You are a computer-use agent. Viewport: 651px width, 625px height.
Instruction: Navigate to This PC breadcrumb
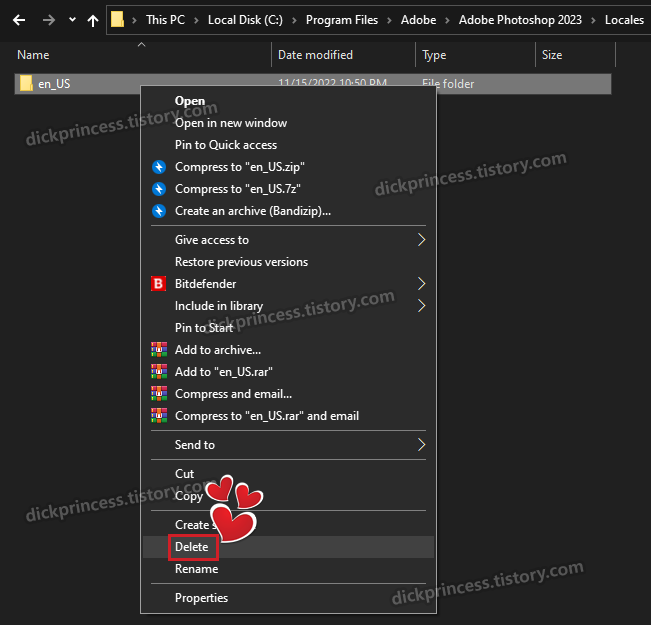(x=165, y=20)
